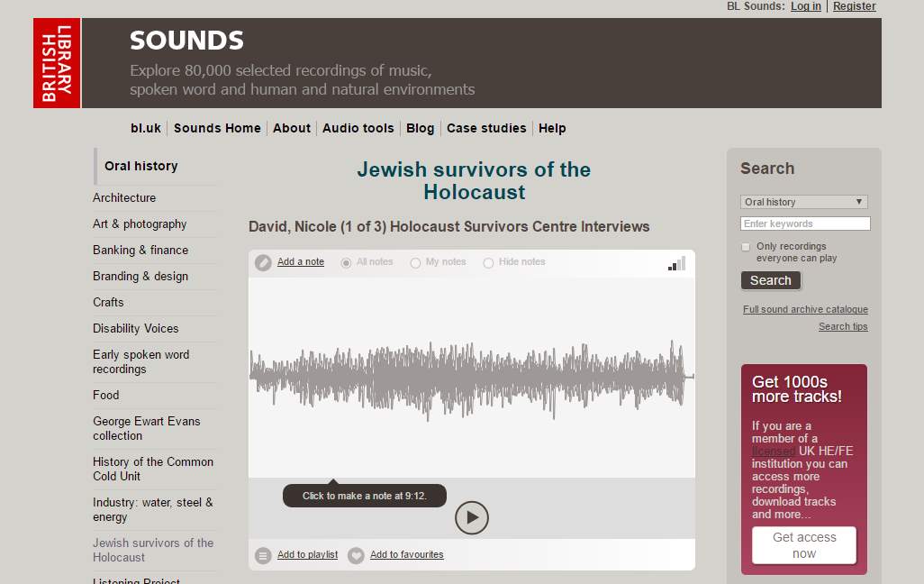Click the pencil Add a note icon
The image size is (924, 584).
(263, 262)
